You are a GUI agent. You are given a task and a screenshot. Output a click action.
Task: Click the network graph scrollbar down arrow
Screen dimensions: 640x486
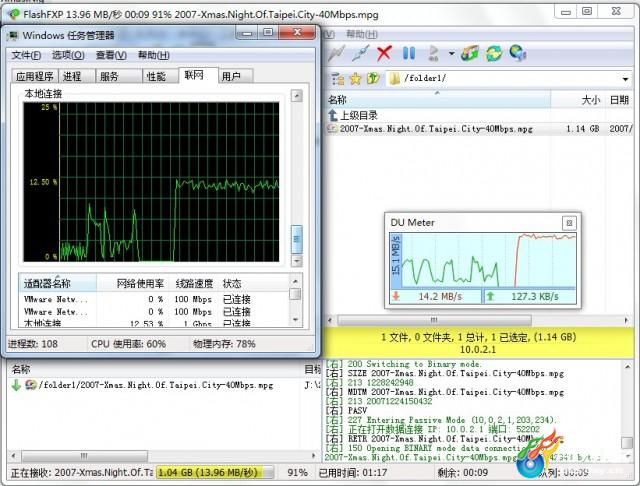coord(297,261)
